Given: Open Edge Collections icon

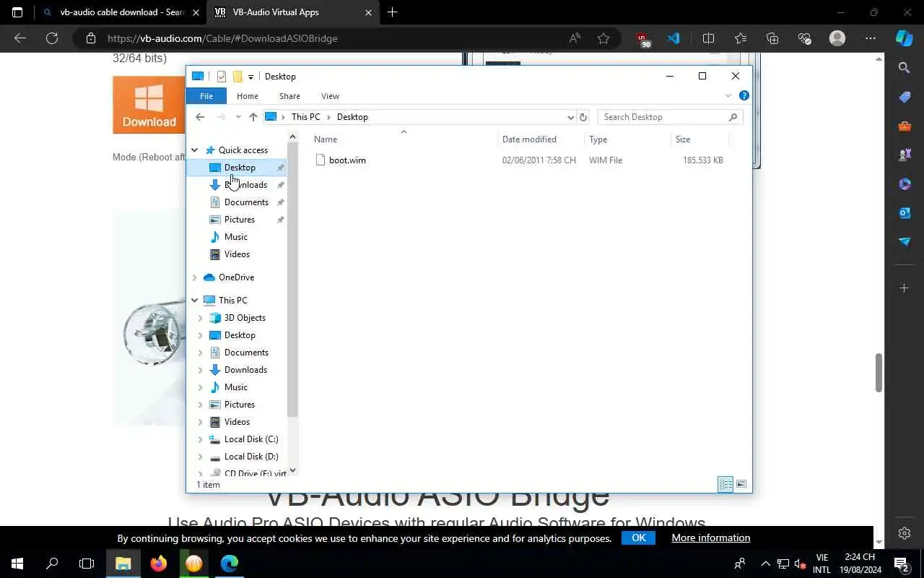Looking at the screenshot, I should tap(772, 38).
